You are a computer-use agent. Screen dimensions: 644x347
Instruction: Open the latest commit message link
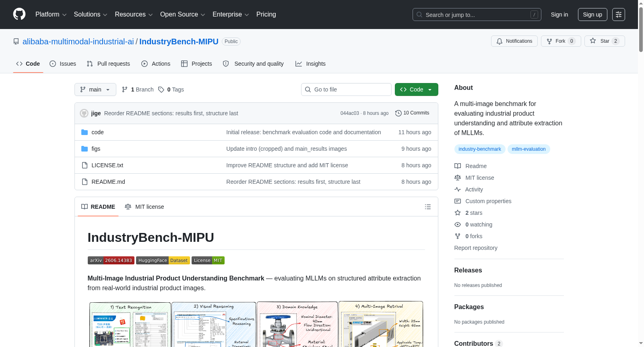pos(171,113)
